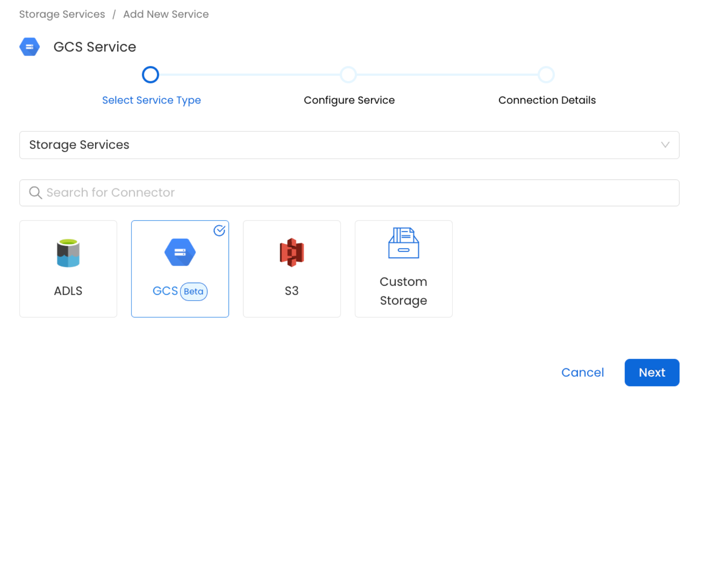Click the Beta badge on the GCS card

pyautogui.click(x=193, y=291)
